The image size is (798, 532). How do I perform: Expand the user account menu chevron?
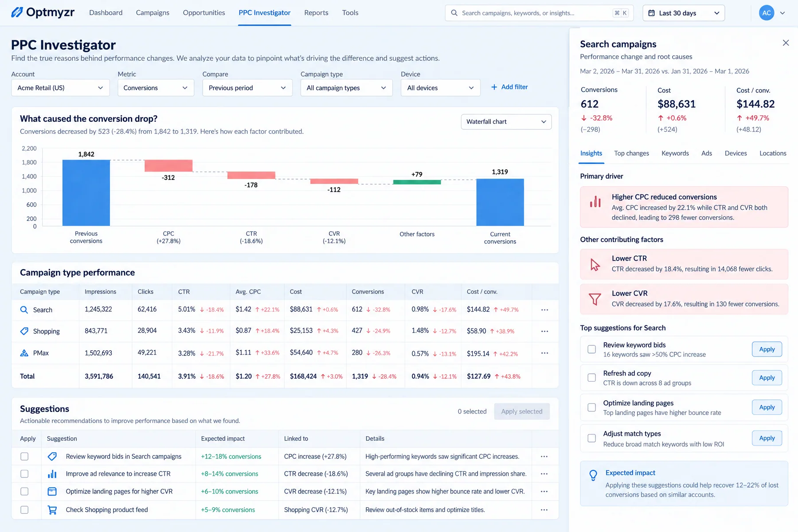(x=782, y=13)
